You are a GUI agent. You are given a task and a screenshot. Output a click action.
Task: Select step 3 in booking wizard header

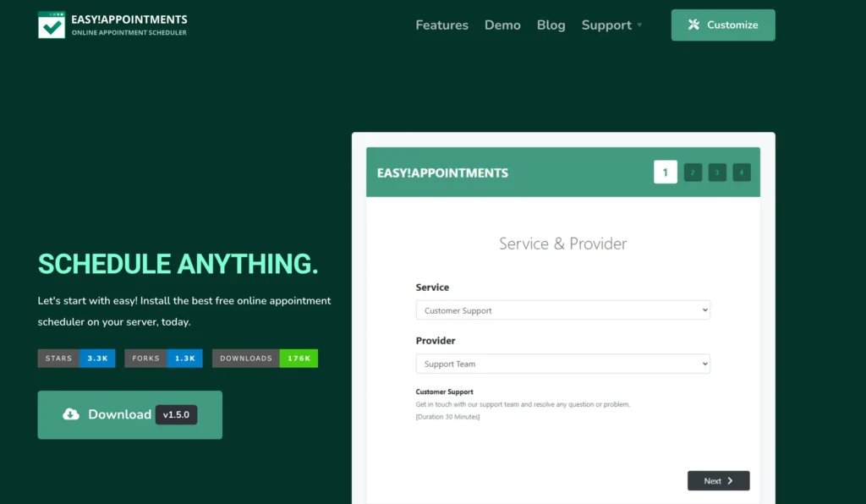tap(716, 172)
